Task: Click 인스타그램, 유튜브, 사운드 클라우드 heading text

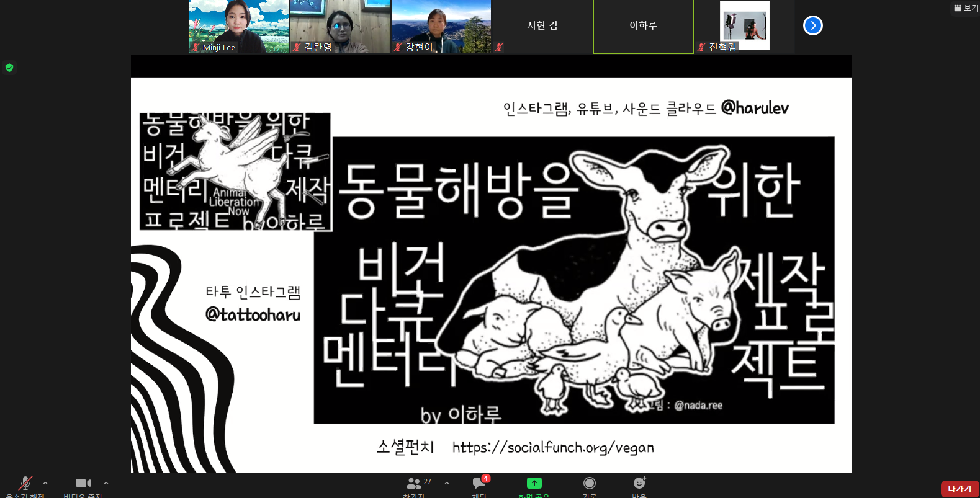Action: pyautogui.click(x=609, y=109)
